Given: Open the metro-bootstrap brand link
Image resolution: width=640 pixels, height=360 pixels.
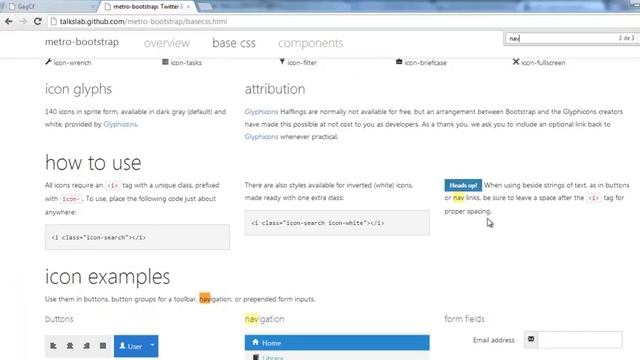Looking at the screenshot, I should (82, 42).
